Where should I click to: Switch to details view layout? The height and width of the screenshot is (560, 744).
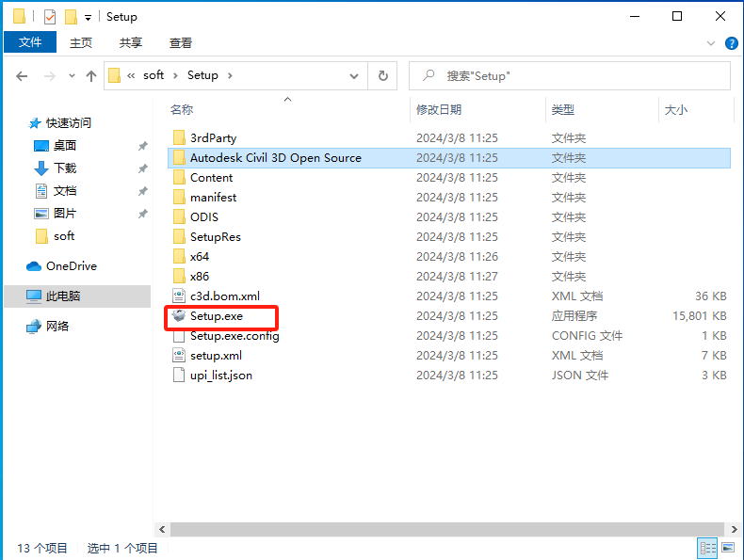(707, 548)
